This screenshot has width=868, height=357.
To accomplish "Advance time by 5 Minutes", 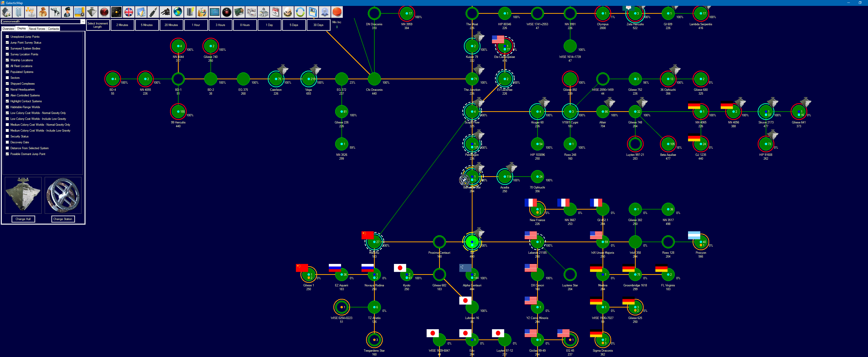I will (x=147, y=25).
